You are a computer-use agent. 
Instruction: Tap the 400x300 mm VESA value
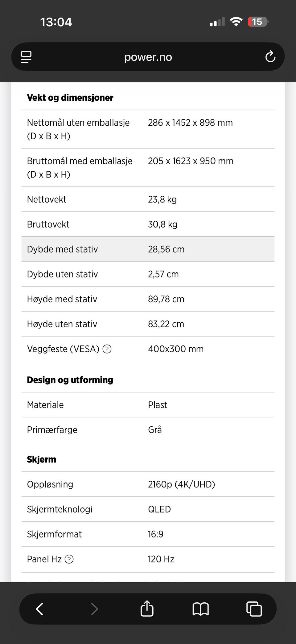176,349
